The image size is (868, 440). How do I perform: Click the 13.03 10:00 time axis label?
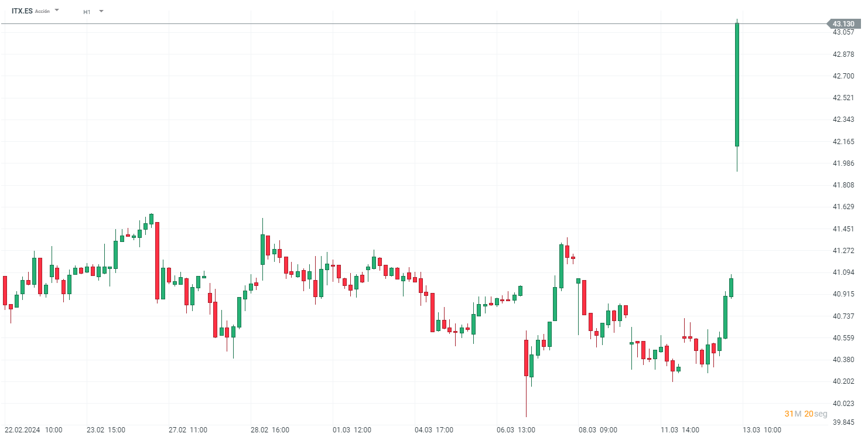pos(762,430)
